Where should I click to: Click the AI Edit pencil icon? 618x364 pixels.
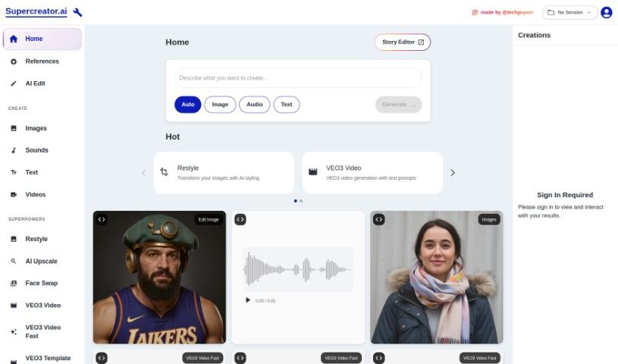[x=14, y=83]
